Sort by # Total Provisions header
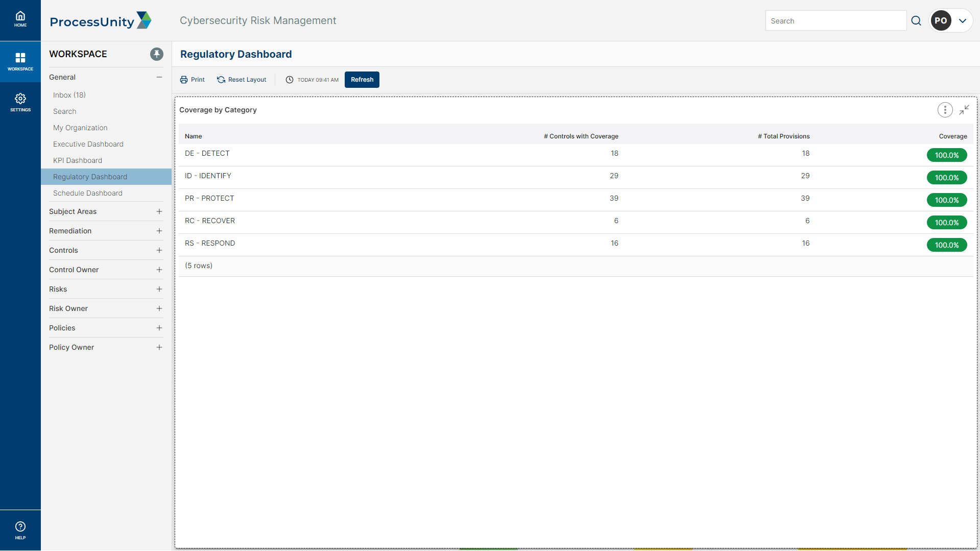The height and width of the screenshot is (551, 980). tap(784, 136)
